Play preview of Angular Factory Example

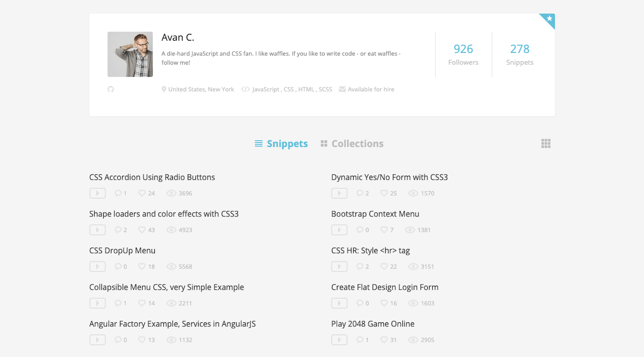click(x=98, y=340)
